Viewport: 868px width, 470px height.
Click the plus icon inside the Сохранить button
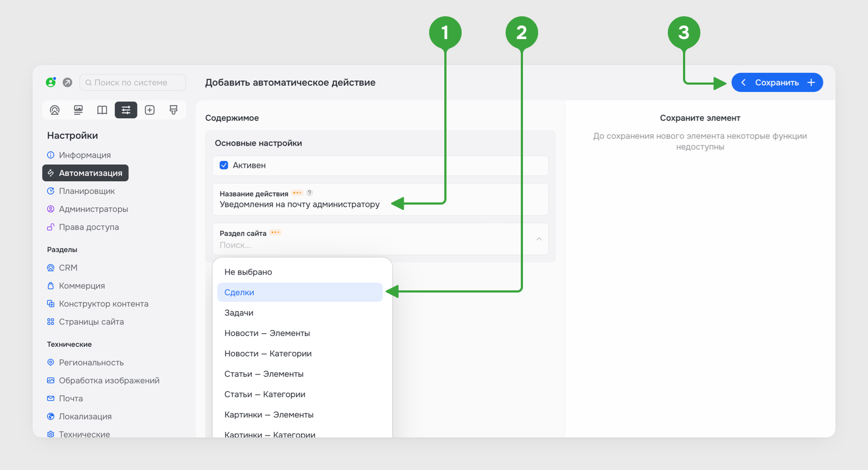811,82
